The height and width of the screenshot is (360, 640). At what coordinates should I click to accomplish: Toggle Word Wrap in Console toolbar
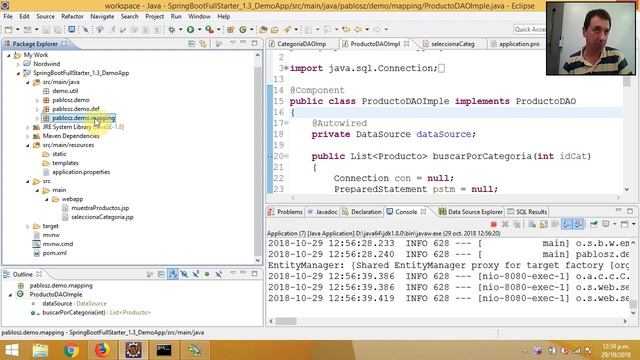click(555, 224)
